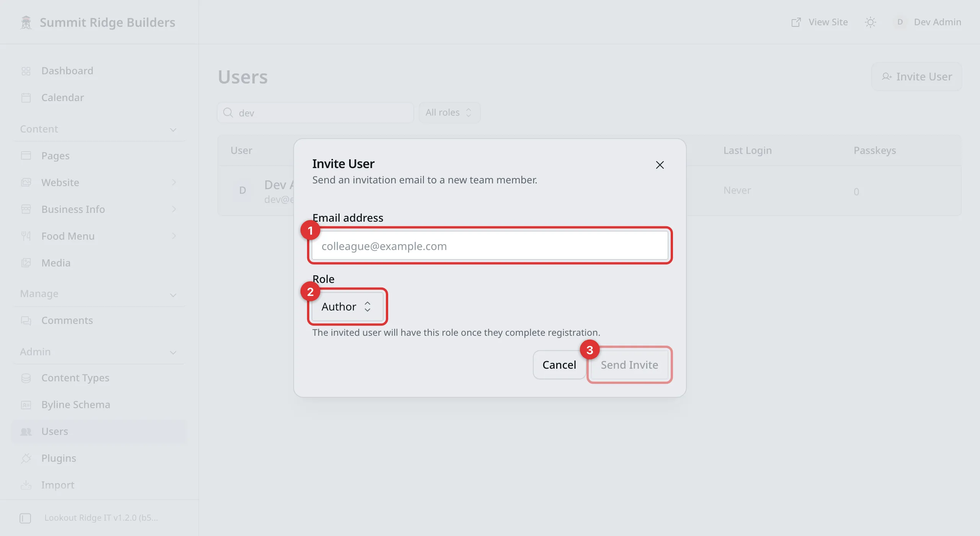Click the Plugins plug icon
980x536 pixels.
[x=26, y=458]
